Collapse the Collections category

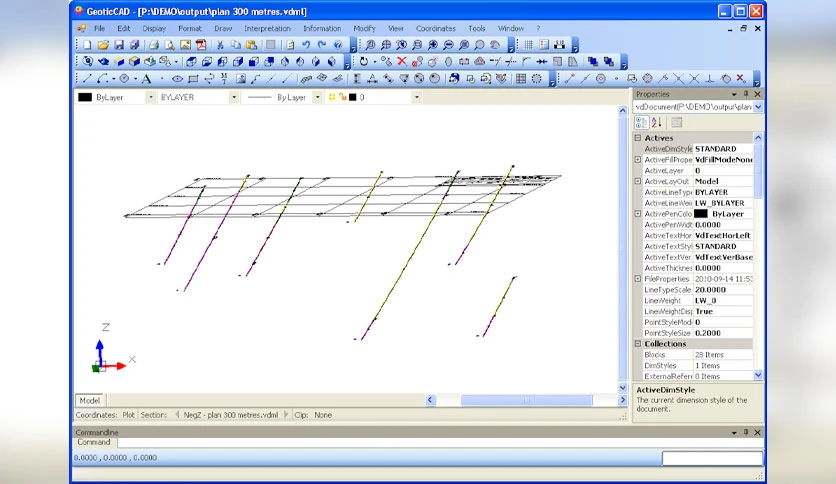point(638,344)
